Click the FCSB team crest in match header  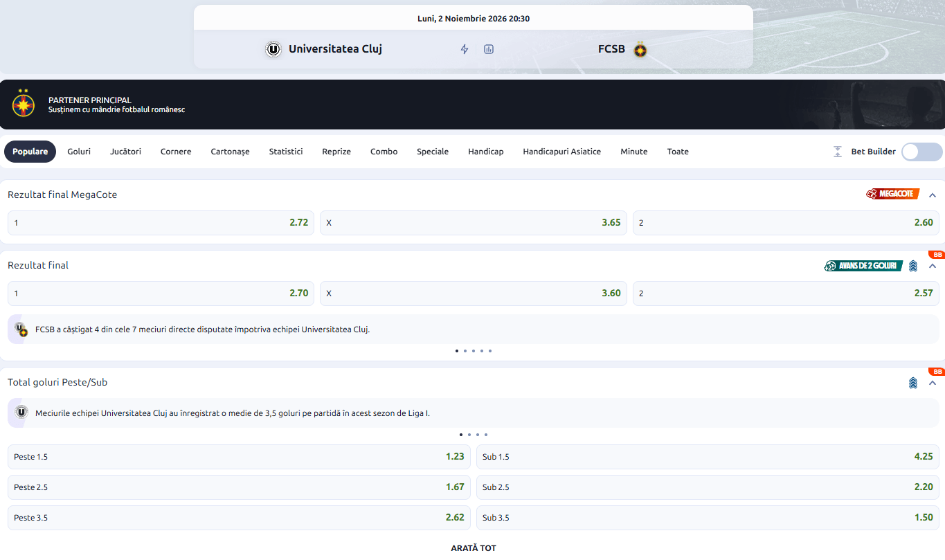tap(640, 49)
